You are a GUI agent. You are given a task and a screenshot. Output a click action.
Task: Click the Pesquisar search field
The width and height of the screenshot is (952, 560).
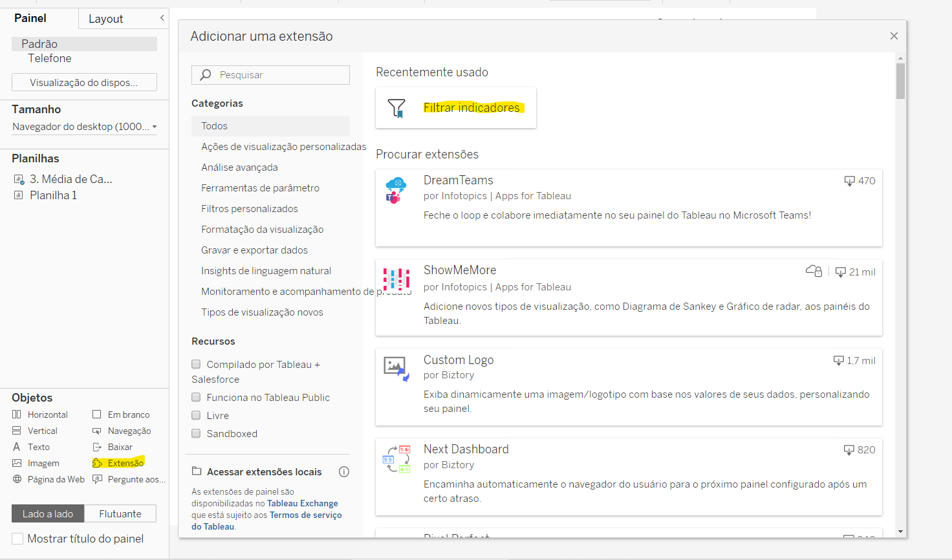pyautogui.click(x=270, y=75)
